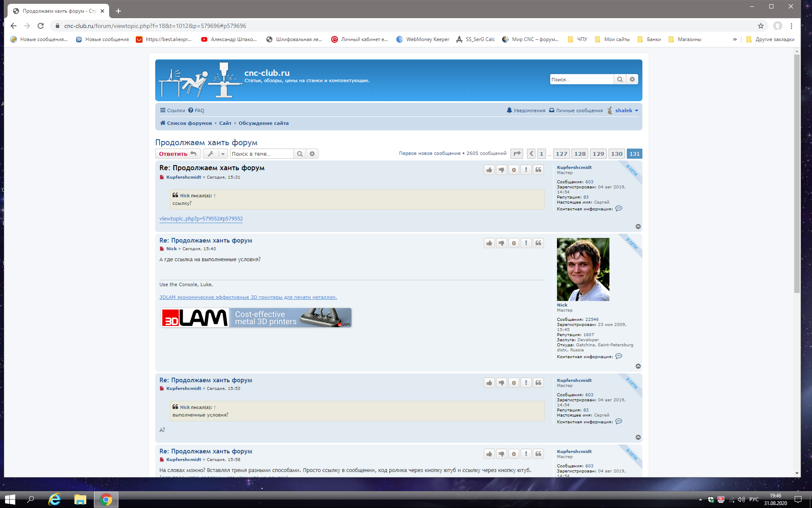
Task: Click the 3DLAM banner image
Action: [x=256, y=317]
